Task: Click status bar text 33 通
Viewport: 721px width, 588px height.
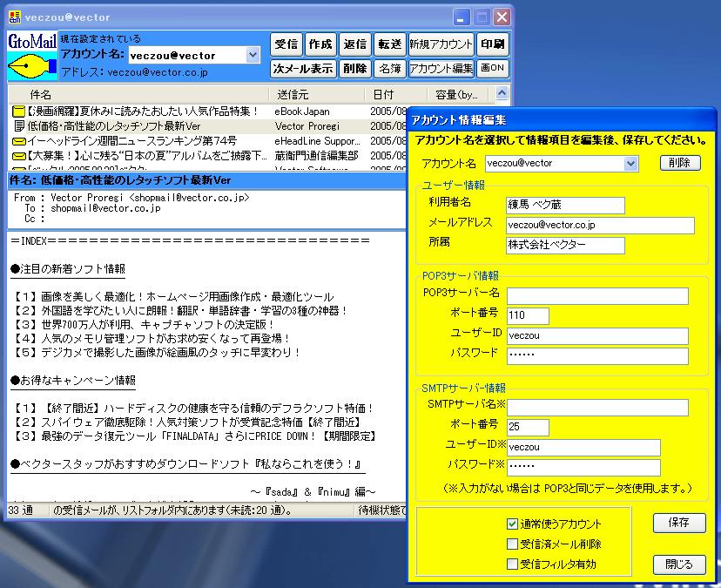Action: point(21,510)
